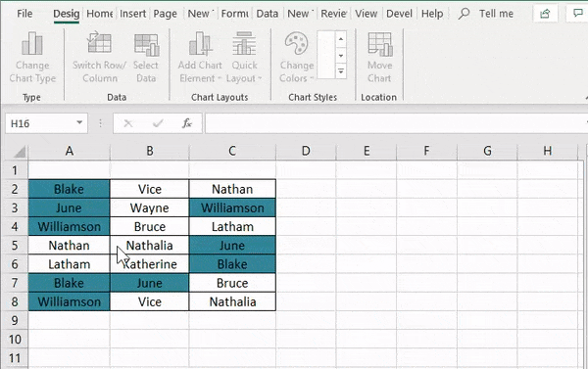
Task: Click cell A4 containing Williamson
Action: [69, 226]
